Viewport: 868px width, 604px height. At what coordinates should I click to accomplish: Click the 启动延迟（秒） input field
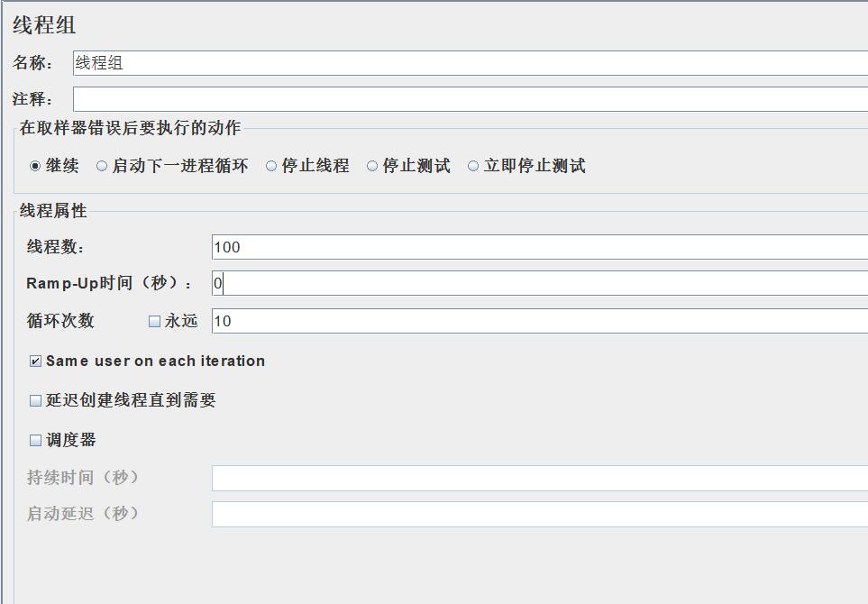click(x=540, y=515)
